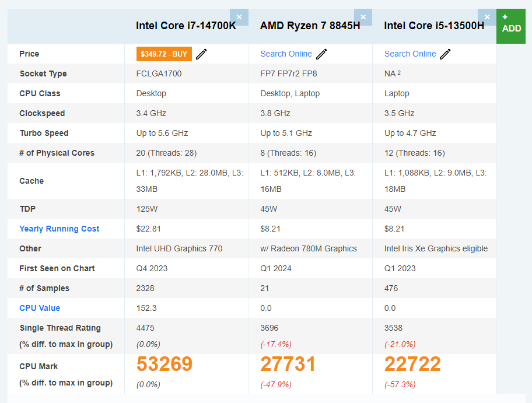532x403 pixels.
Task: Click pencil icon in AMD Ryzen price cell
Action: click(321, 54)
